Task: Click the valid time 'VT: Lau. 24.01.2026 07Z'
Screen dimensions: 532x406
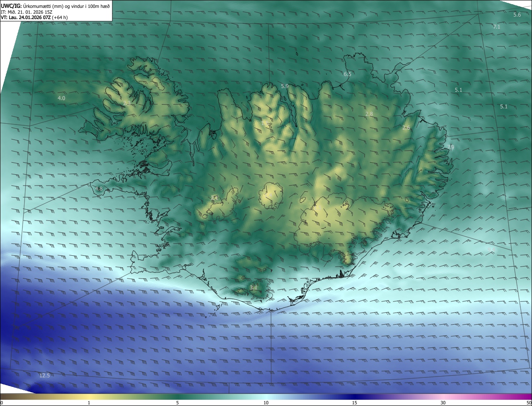Action: click(26, 18)
